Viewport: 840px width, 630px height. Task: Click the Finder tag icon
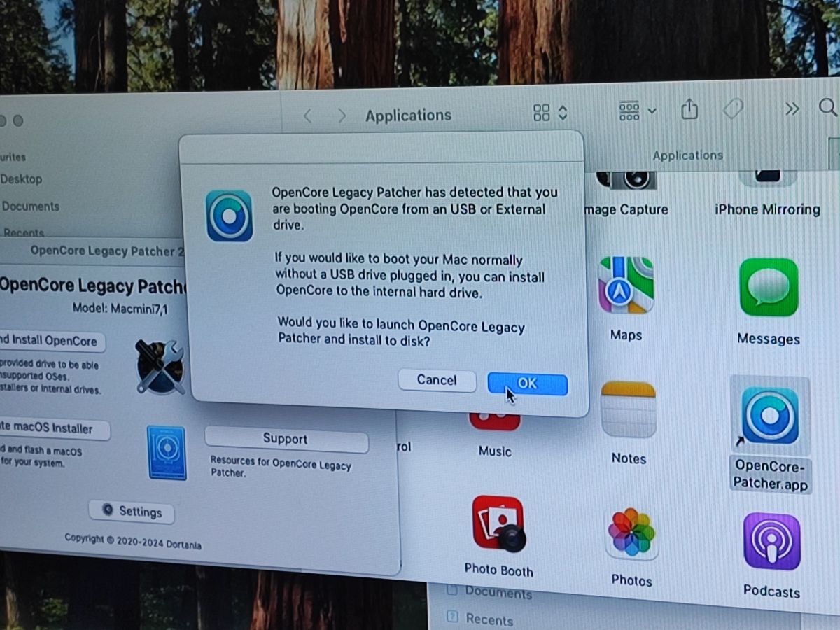pos(733,108)
